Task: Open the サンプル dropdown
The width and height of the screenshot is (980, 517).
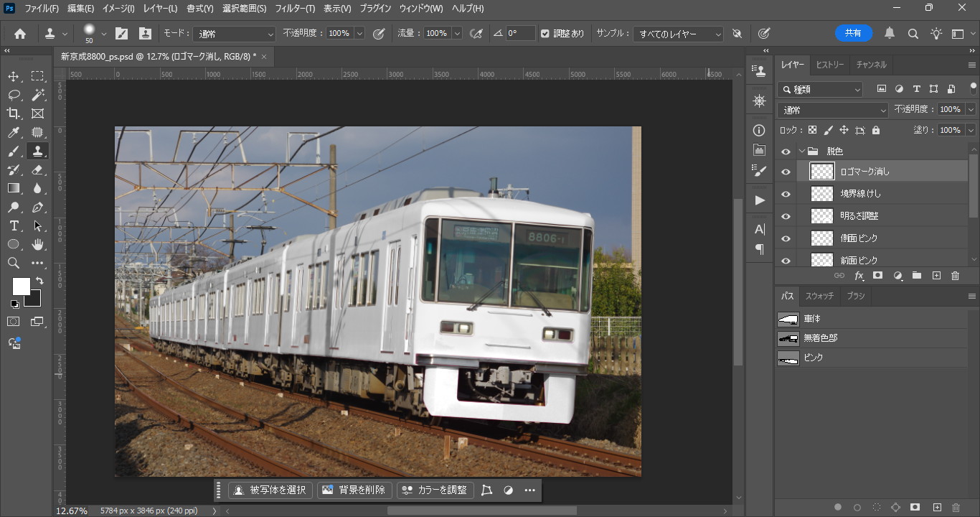Action: pos(679,34)
